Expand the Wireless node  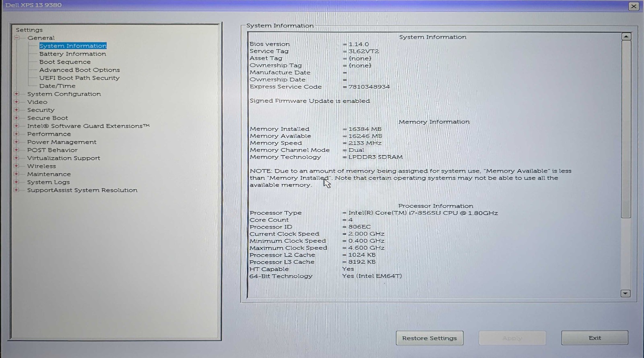click(x=17, y=166)
